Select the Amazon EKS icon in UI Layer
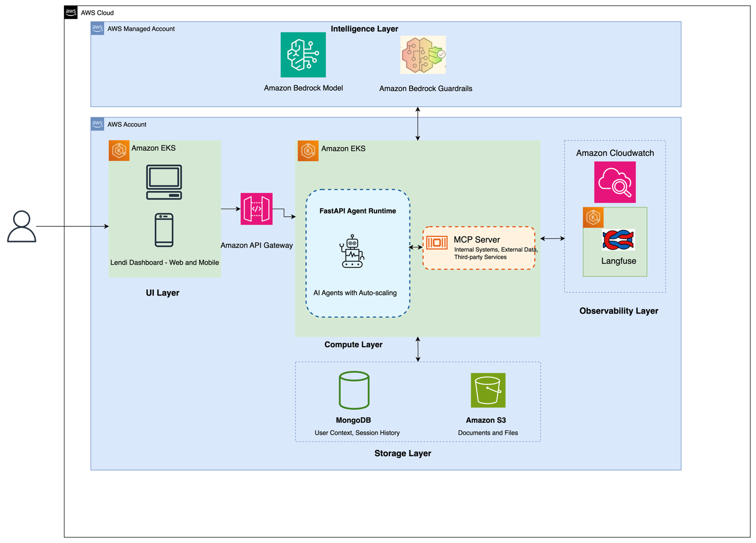 [119, 150]
